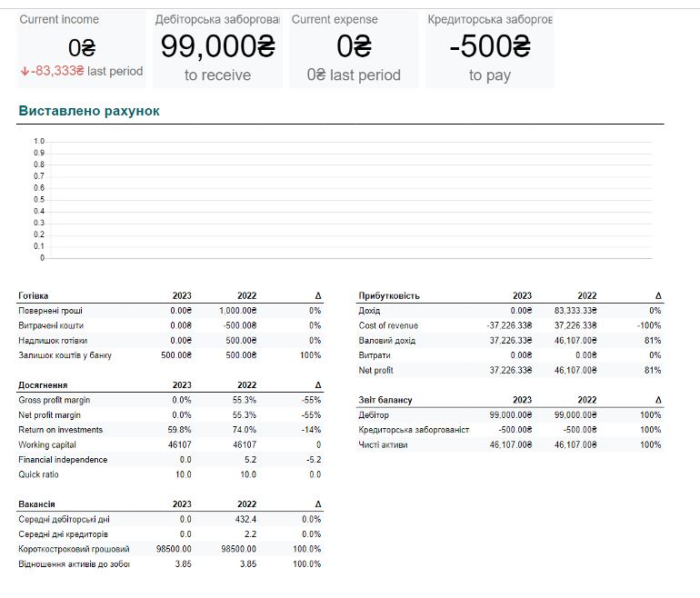Select the Надлишок готівки row label
Image resolution: width=700 pixels, height=598 pixels.
point(53,341)
